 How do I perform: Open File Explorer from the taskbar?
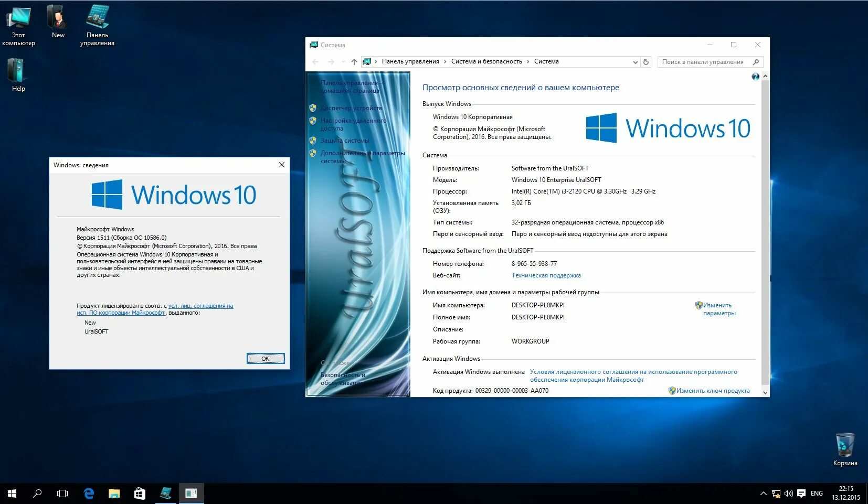coord(114,493)
